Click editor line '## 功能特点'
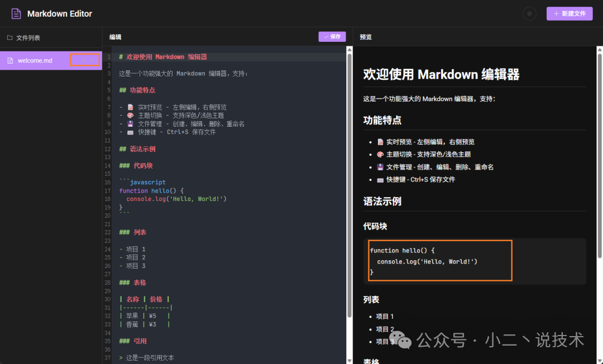Screen dimensions: 603x364 tap(137, 90)
